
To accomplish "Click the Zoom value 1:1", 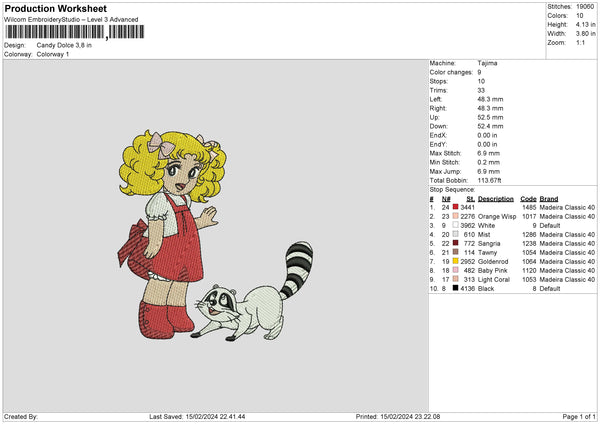I will (580, 42).
